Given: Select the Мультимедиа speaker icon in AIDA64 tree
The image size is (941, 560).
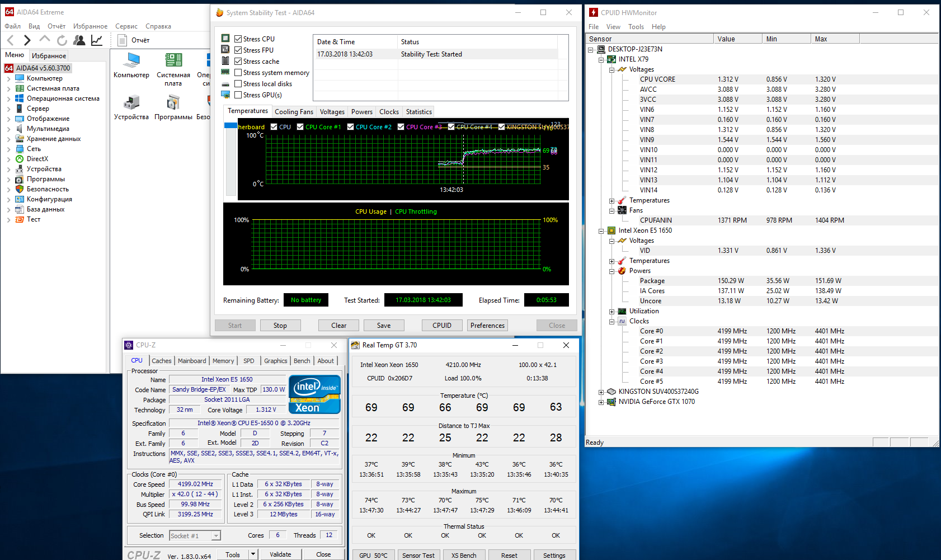Looking at the screenshot, I should coord(20,129).
